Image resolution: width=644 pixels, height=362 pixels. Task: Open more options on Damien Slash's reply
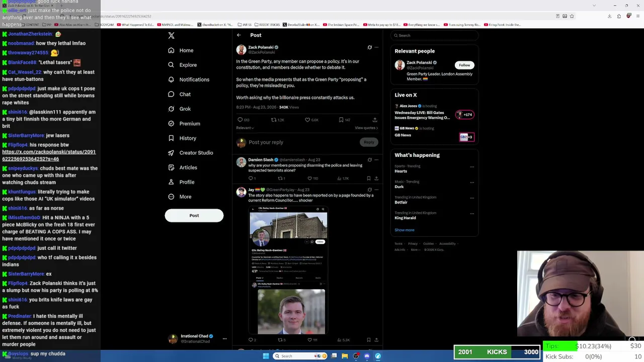(376, 160)
